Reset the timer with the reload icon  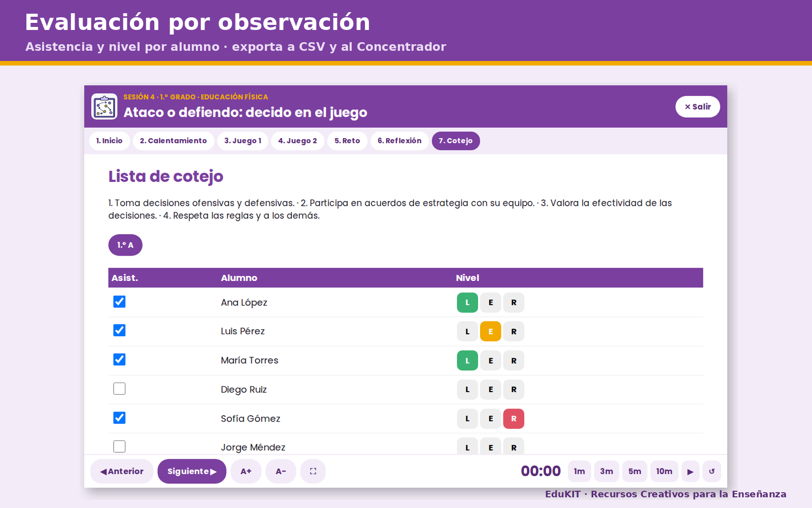click(x=712, y=471)
